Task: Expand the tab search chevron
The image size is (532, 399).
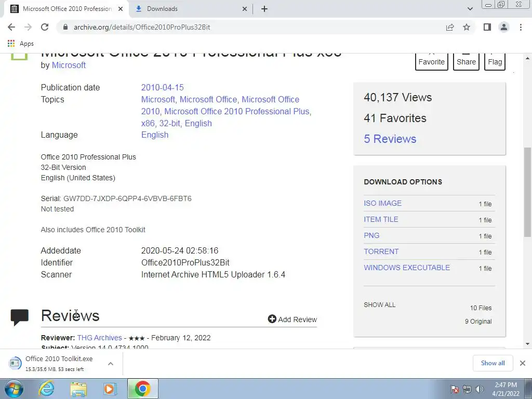Action: point(470,9)
